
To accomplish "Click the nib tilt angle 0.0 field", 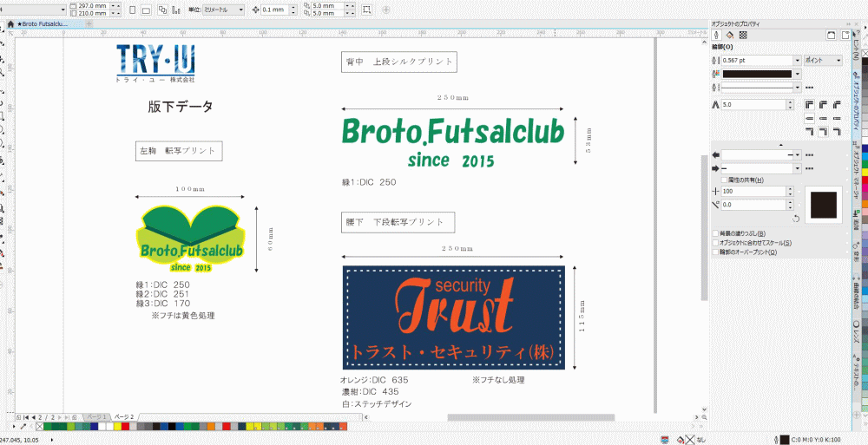I will tap(754, 204).
